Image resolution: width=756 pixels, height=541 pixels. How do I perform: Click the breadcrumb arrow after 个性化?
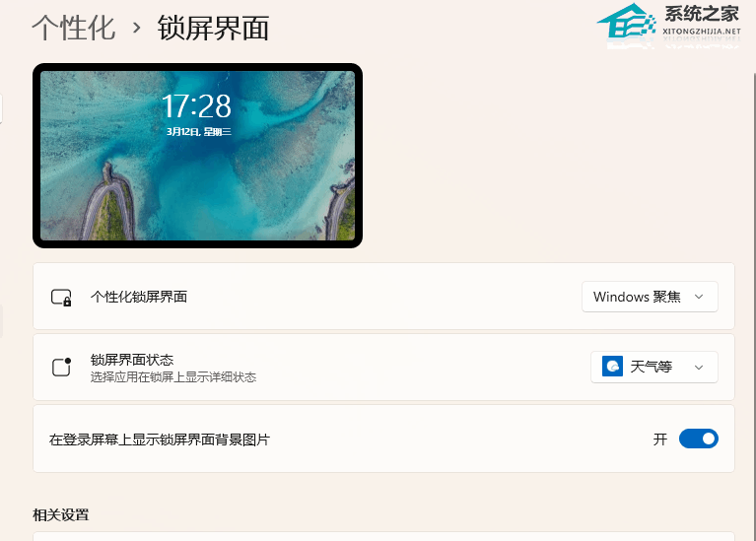tap(136, 28)
